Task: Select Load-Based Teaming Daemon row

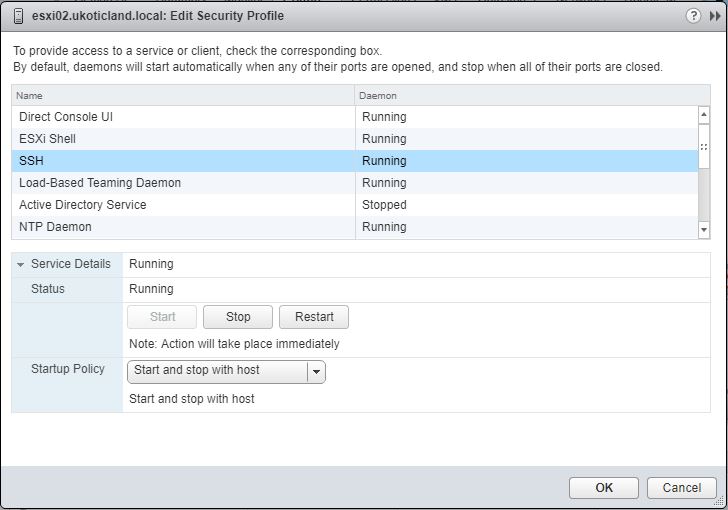Action: click(x=355, y=183)
